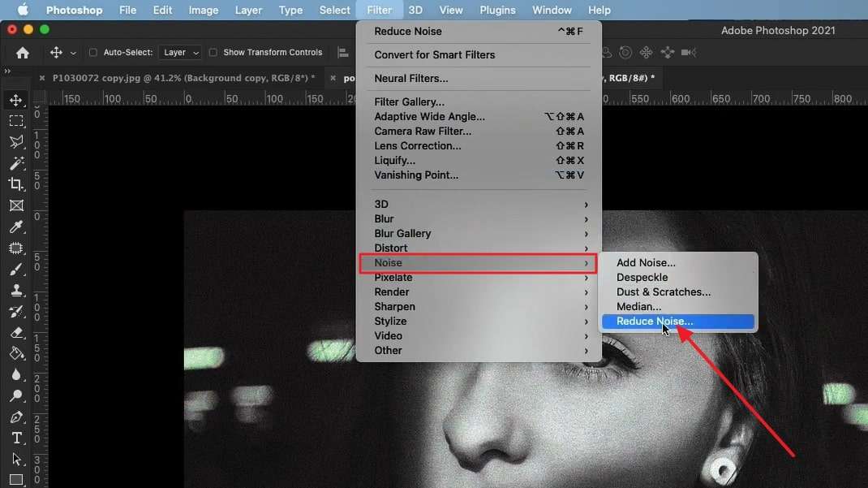Open the Select menu
This screenshot has height=488, width=868.
[x=334, y=10]
